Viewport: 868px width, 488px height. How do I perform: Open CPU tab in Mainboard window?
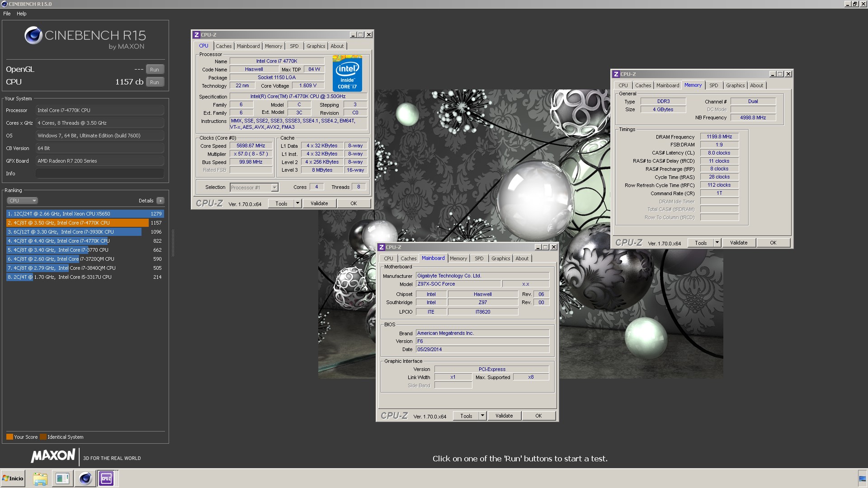389,258
